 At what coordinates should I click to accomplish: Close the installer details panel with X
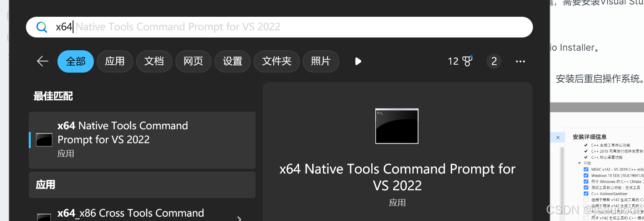coord(558,138)
